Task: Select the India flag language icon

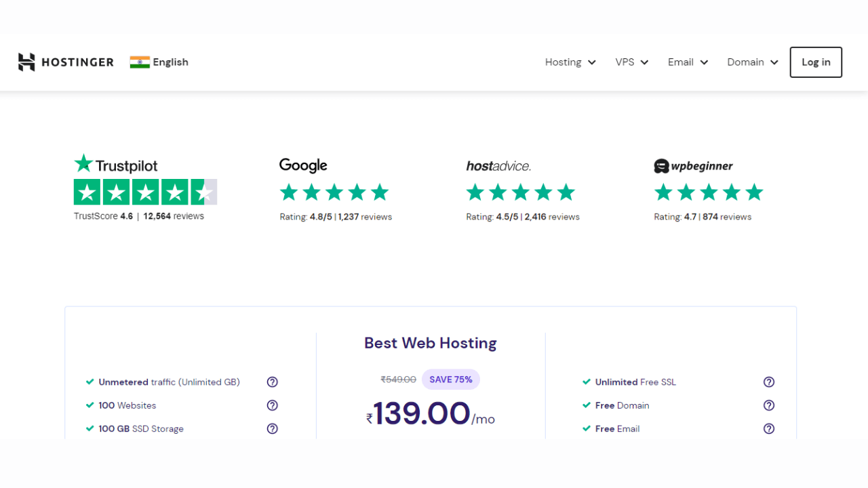Action: 140,62
